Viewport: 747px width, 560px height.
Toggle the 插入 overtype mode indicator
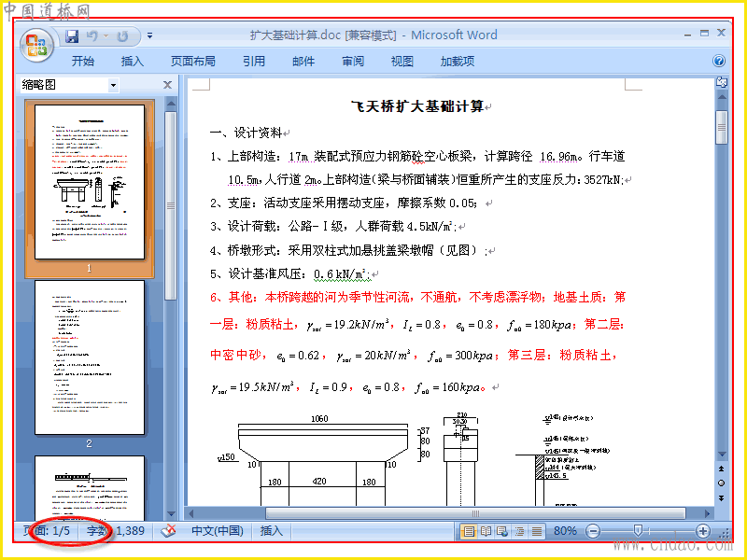pyautogui.click(x=271, y=531)
